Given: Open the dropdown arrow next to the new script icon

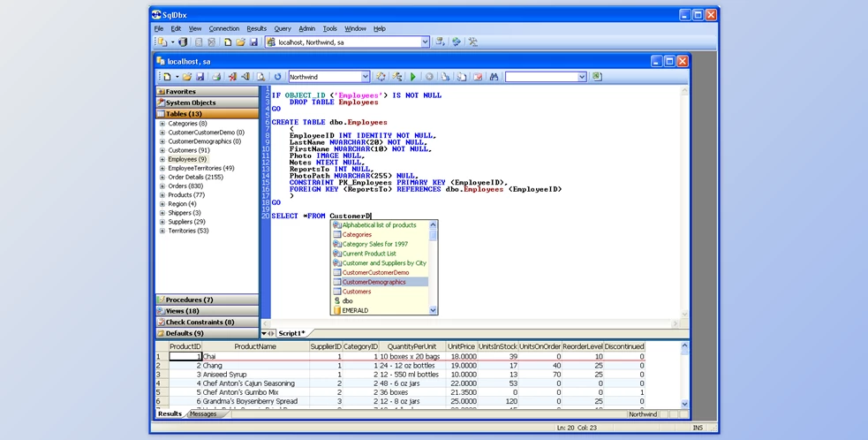Looking at the screenshot, I should [177, 77].
